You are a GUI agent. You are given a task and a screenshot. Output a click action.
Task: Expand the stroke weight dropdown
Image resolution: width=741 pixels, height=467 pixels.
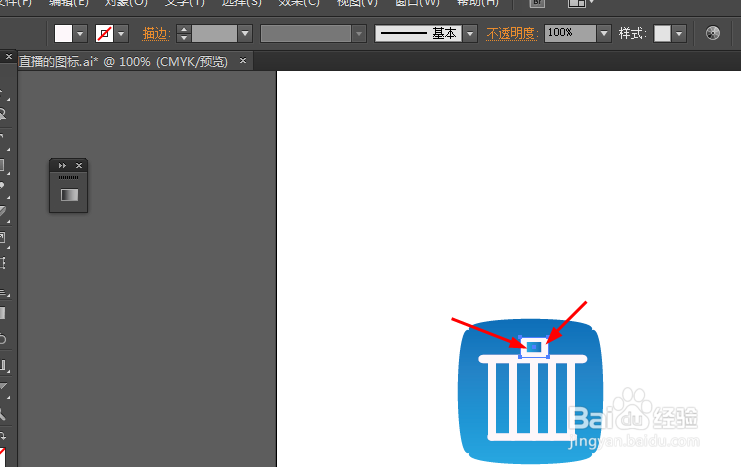[x=245, y=34]
